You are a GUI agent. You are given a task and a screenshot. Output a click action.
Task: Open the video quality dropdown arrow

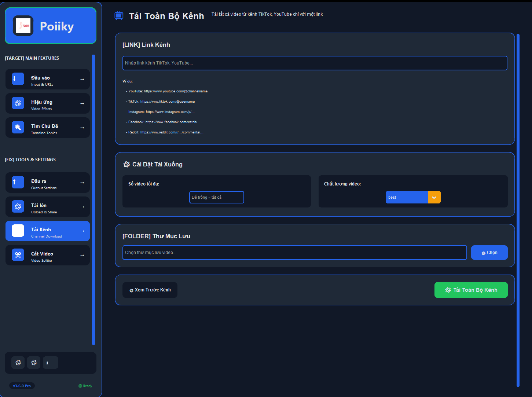click(x=434, y=197)
